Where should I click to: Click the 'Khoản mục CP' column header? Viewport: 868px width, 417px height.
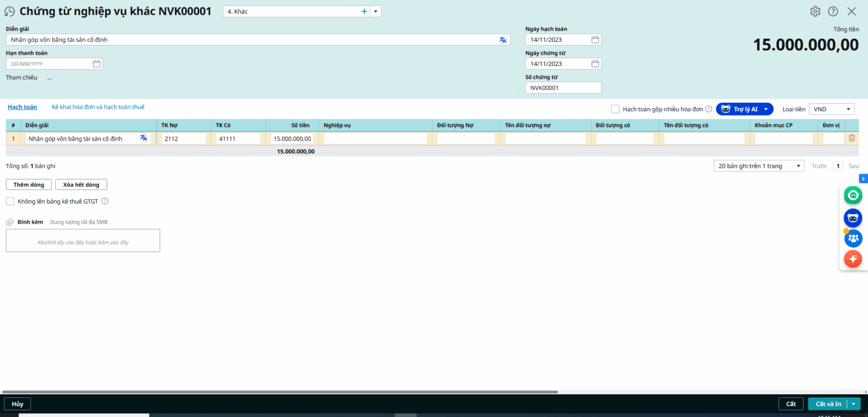(783, 125)
